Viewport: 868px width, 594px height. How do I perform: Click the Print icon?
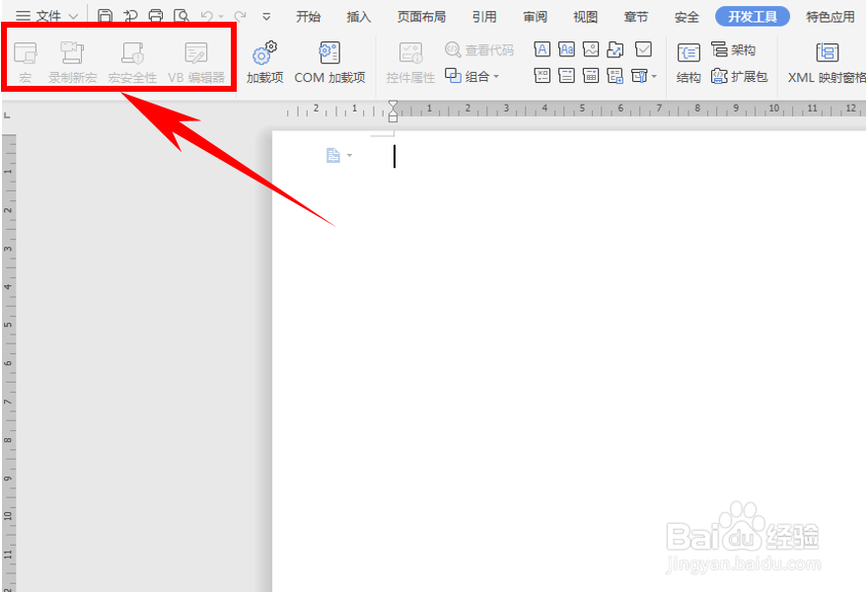click(156, 16)
